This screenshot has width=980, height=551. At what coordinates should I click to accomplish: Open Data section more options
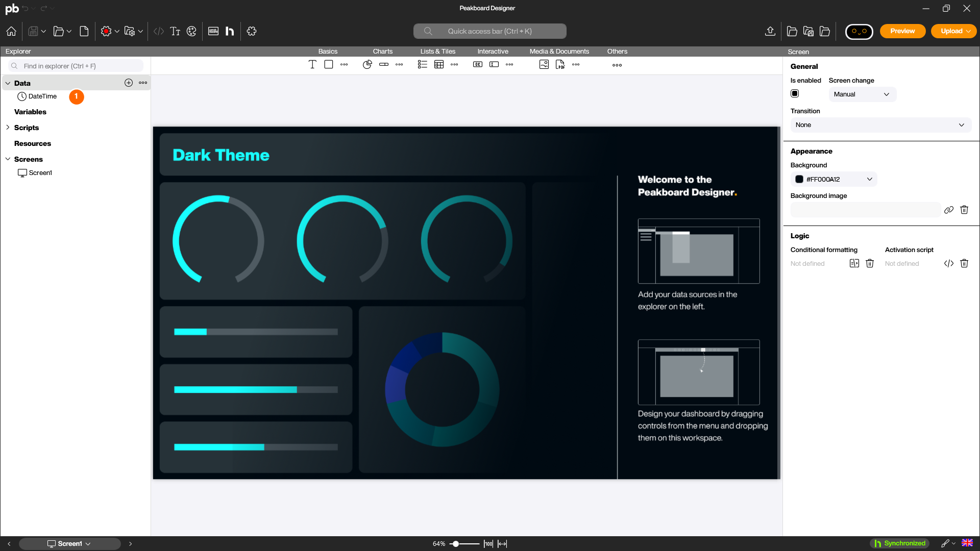click(143, 83)
